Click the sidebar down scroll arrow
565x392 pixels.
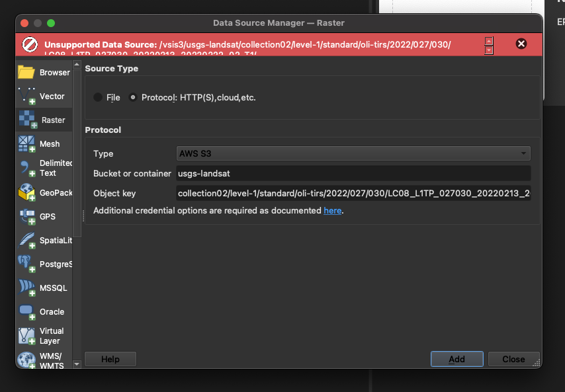pos(76,364)
